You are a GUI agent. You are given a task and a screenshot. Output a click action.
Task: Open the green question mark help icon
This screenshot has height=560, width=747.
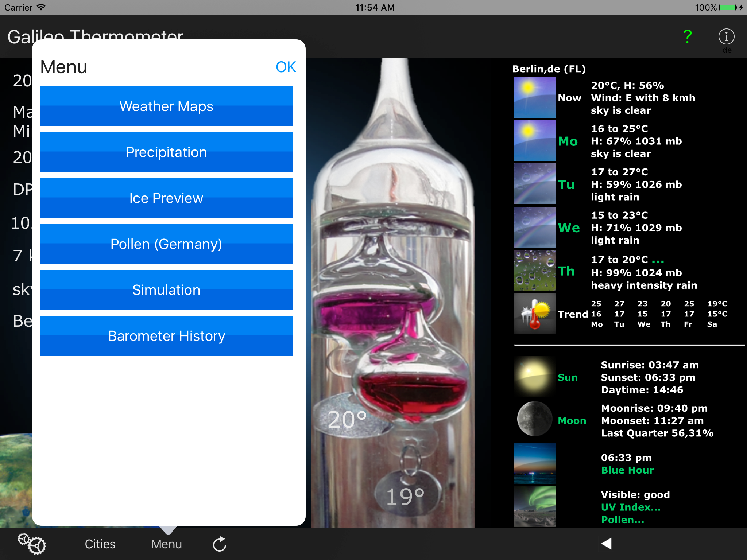coord(687,36)
